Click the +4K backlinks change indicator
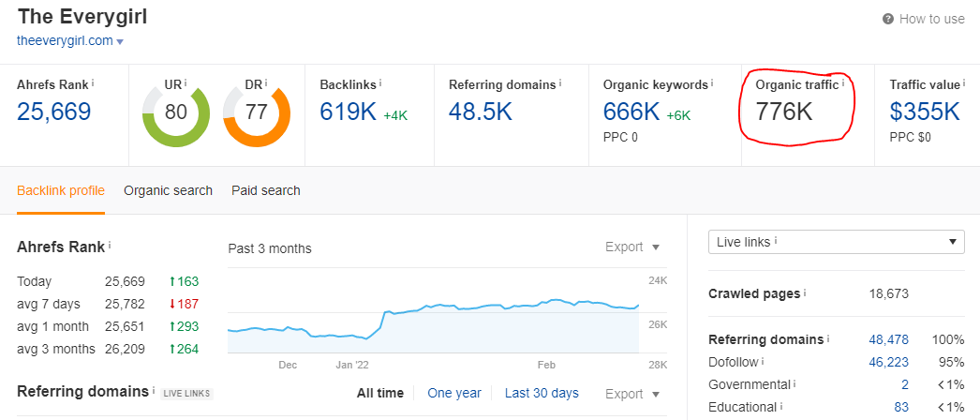 pyautogui.click(x=395, y=115)
